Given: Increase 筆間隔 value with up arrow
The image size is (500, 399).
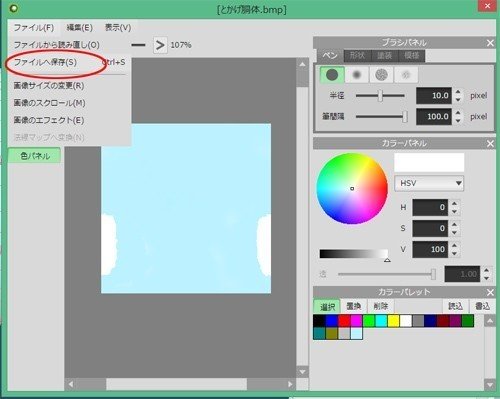Looking at the screenshot, I should click(458, 113).
